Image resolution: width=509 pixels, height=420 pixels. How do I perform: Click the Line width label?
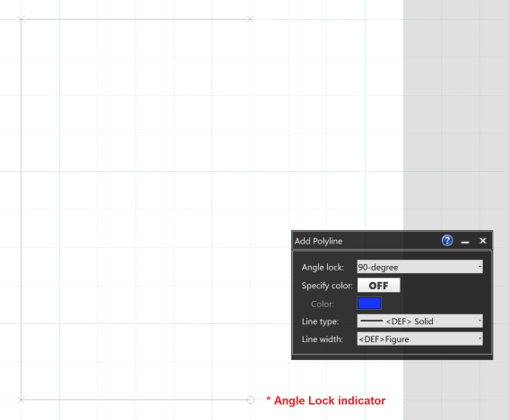pyautogui.click(x=322, y=339)
